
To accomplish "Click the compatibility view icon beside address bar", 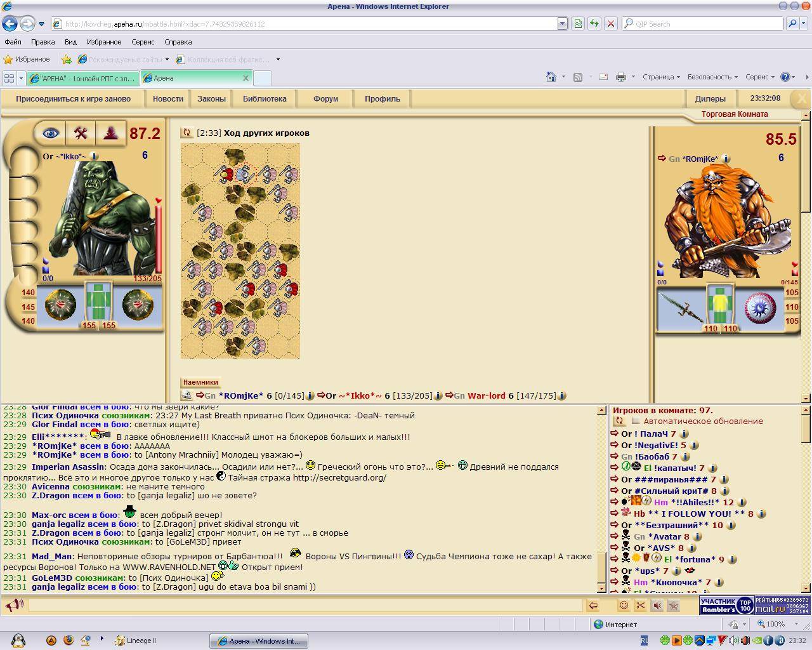I will 578,23.
